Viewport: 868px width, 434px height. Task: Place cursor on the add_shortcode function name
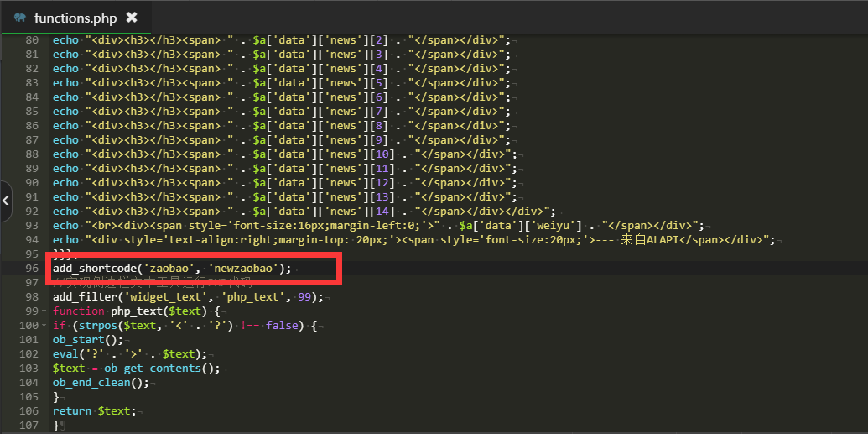[92, 268]
